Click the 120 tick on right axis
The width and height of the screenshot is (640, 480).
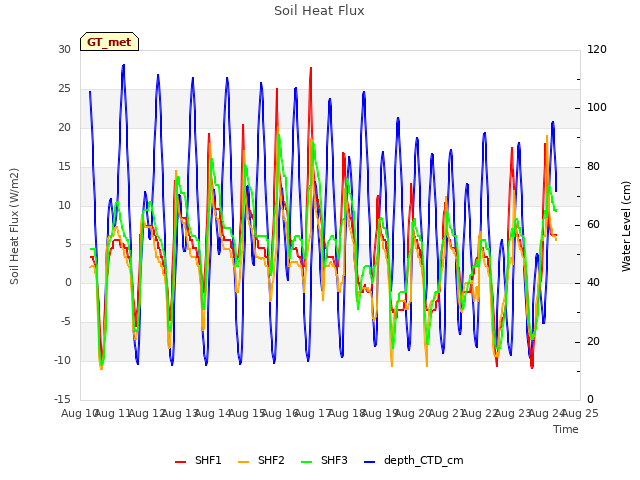pos(597,49)
